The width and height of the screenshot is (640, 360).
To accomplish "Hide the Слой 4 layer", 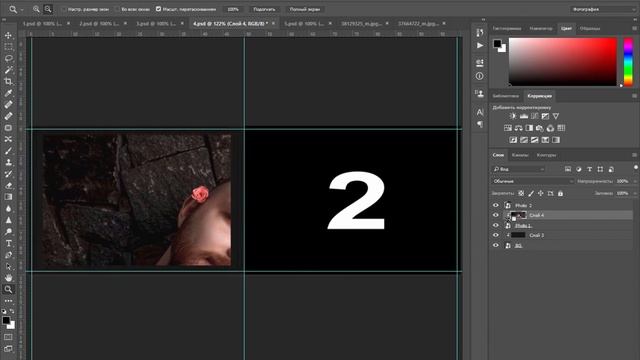I will 496,215.
